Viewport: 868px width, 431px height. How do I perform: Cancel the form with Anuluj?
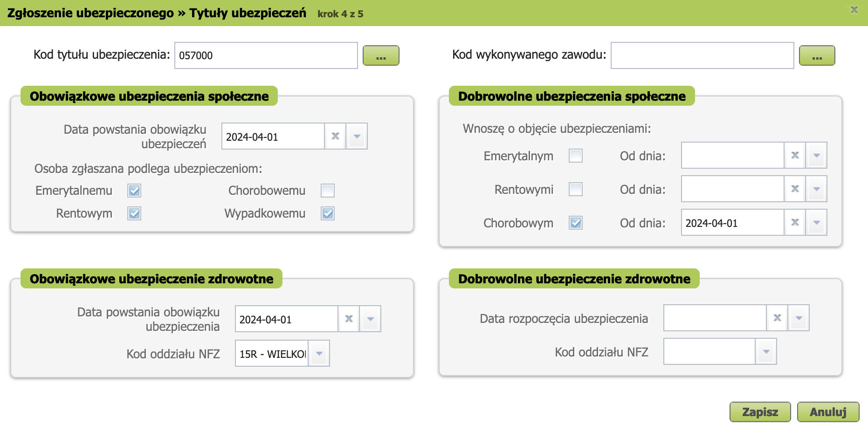click(828, 412)
